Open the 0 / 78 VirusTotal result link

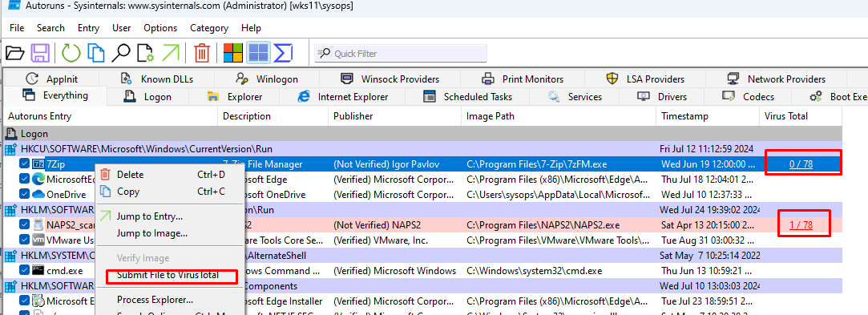point(801,164)
